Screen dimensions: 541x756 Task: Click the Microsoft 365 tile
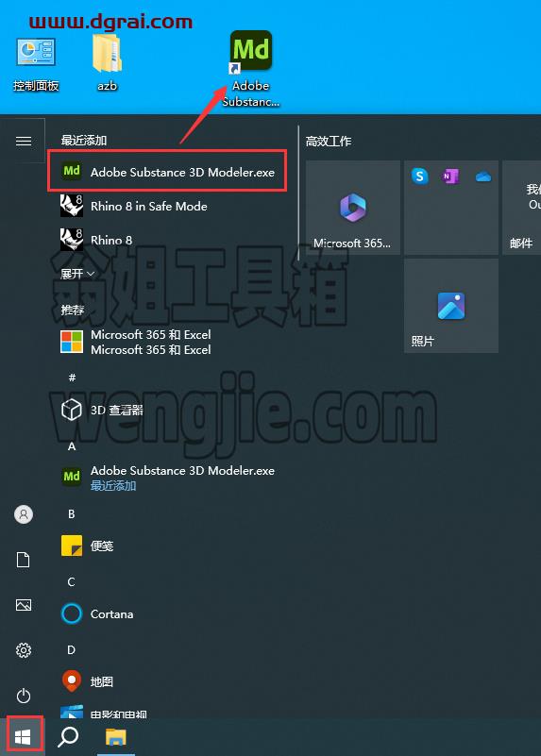(x=353, y=208)
